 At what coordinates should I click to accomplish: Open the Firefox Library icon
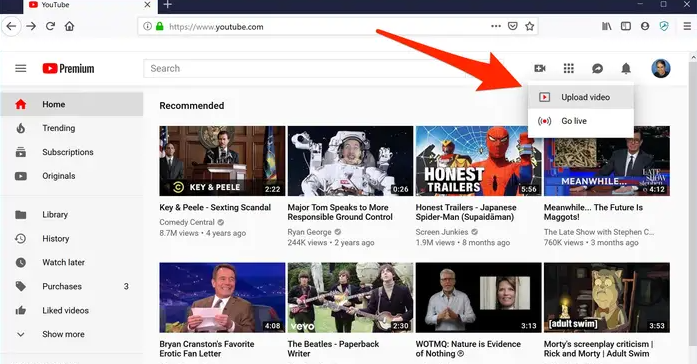(x=607, y=26)
